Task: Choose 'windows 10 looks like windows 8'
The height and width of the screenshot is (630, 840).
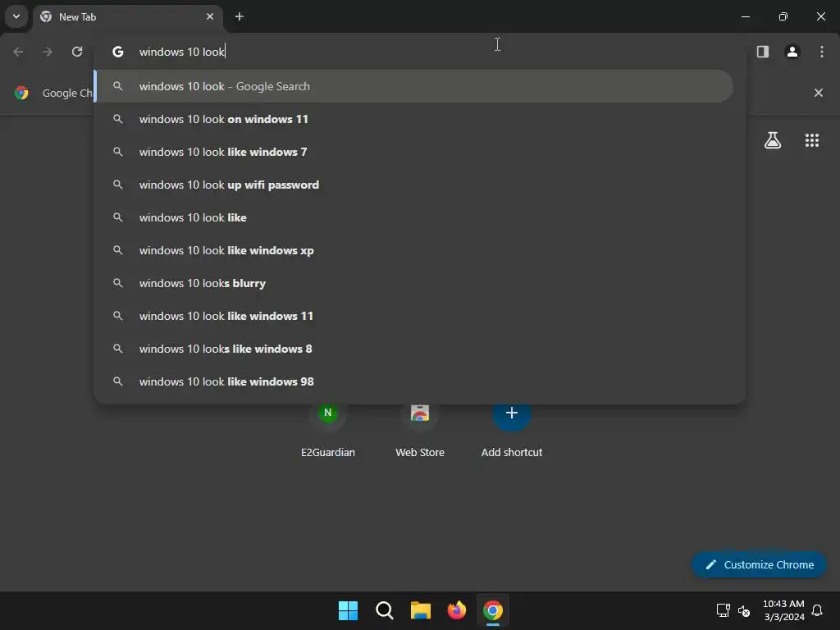Action: pos(413,349)
